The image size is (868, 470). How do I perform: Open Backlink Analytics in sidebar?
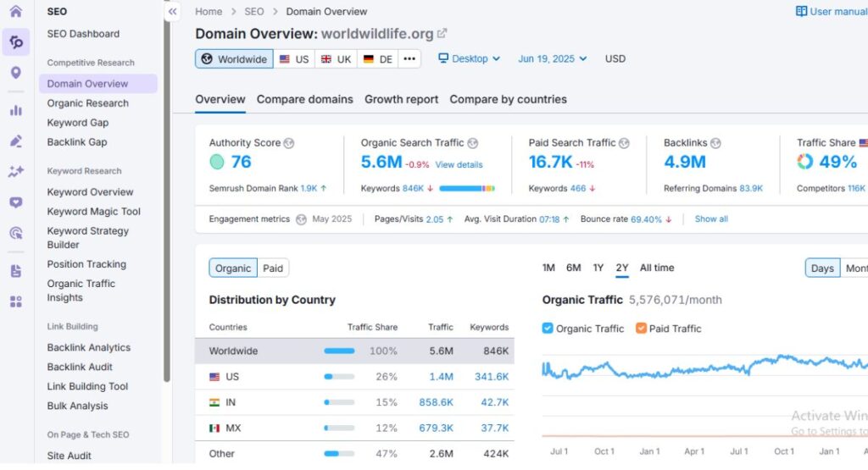[89, 348]
